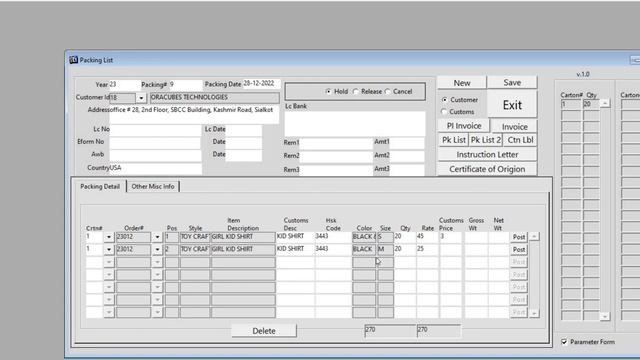Click carton list scroll down arrow

[x=605, y=316]
